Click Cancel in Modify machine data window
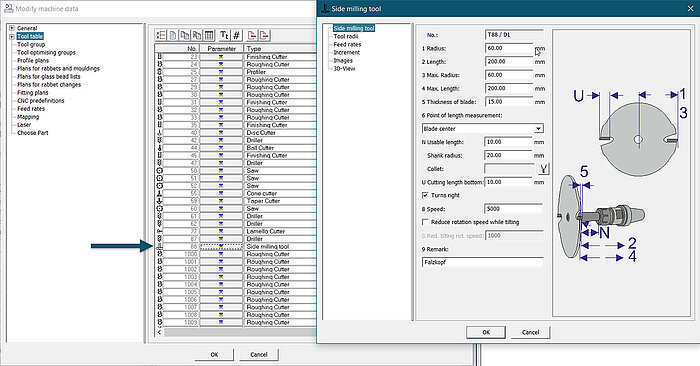This screenshot has height=366, width=700. pyautogui.click(x=258, y=354)
